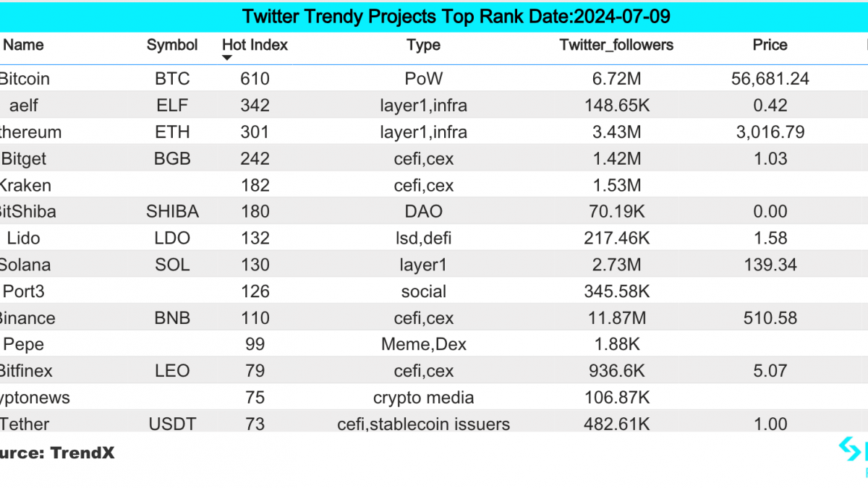
Task: Click the Hot Index column header
Action: pyautogui.click(x=255, y=45)
